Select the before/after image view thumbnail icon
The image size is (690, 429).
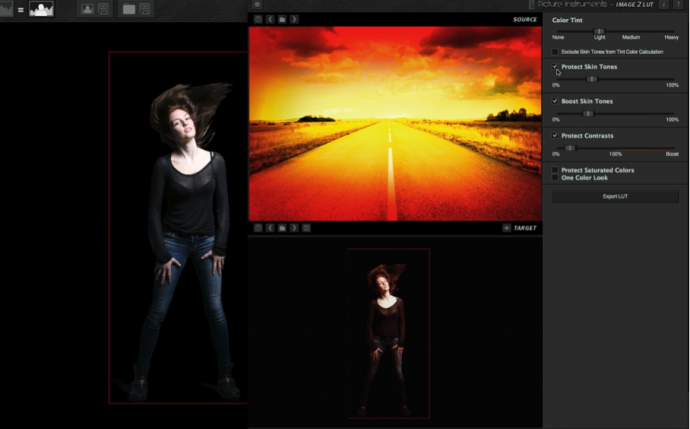pos(41,9)
